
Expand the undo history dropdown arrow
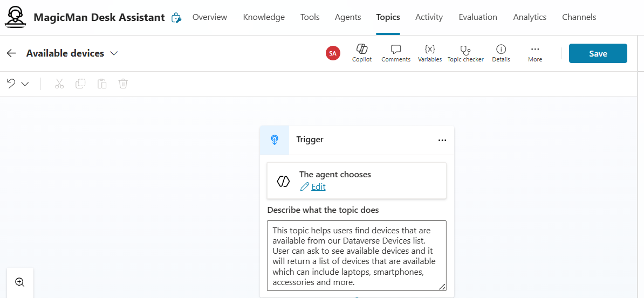pos(25,84)
